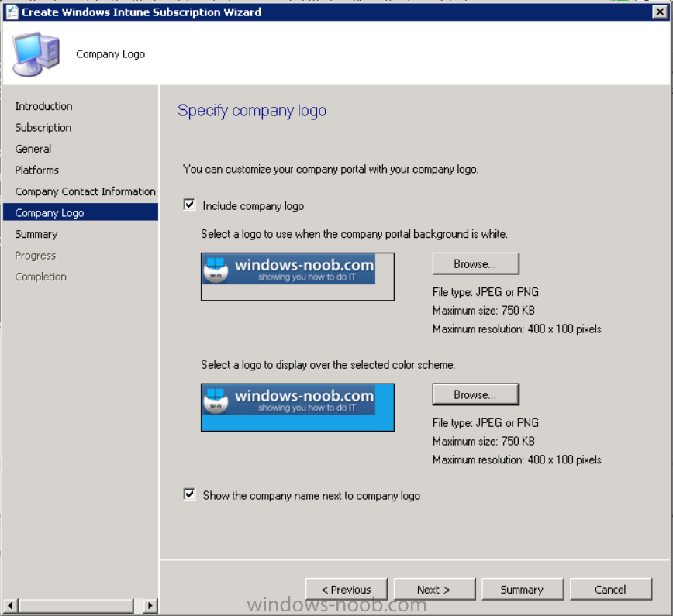This screenshot has height=616, width=673.
Task: Browse for the white background logo
Action: pyautogui.click(x=475, y=263)
